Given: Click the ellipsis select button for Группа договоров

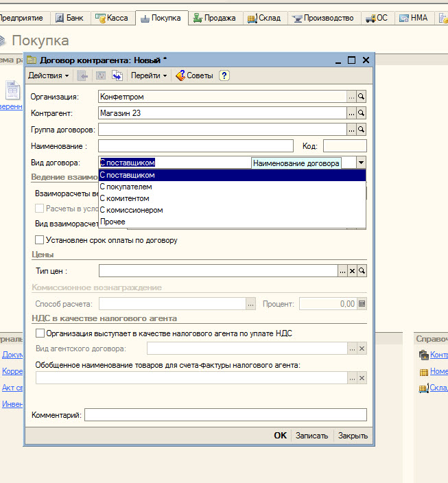Looking at the screenshot, I should [352, 130].
